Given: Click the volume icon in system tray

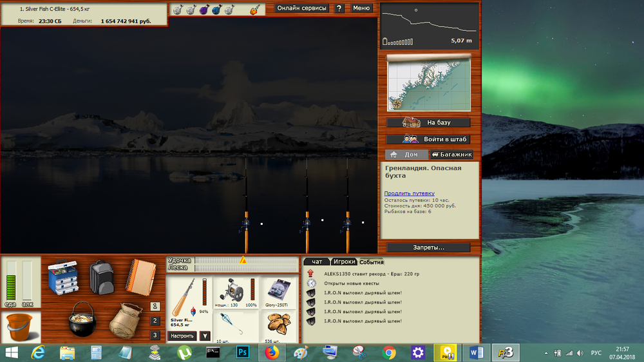Looking at the screenshot, I should click(x=580, y=353).
